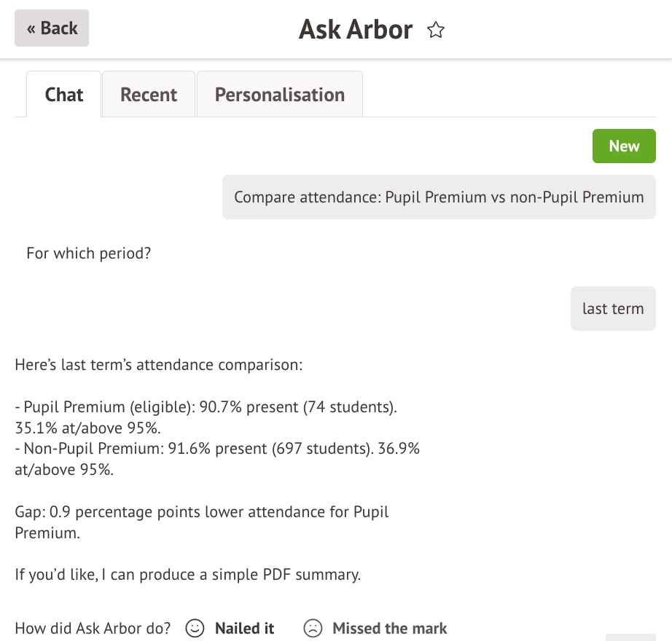Click the sad face feedback icon
Viewport: 672px width, 641px height.
pos(313,628)
